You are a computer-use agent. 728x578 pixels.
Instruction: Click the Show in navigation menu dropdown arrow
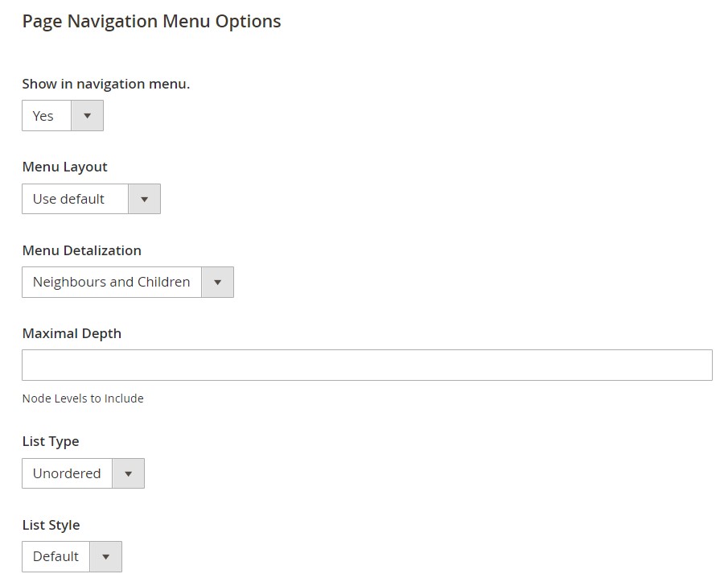click(87, 116)
